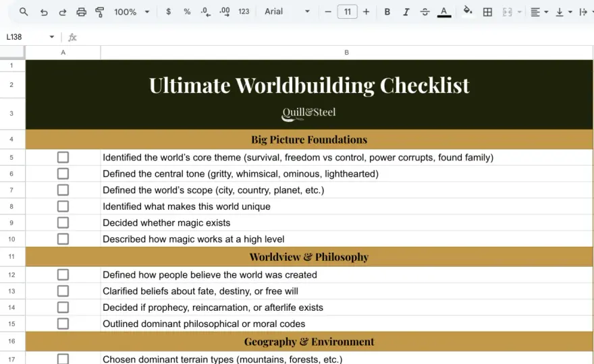
Task: Select cell 'Identified what makes this world unique'
Action: click(x=347, y=206)
